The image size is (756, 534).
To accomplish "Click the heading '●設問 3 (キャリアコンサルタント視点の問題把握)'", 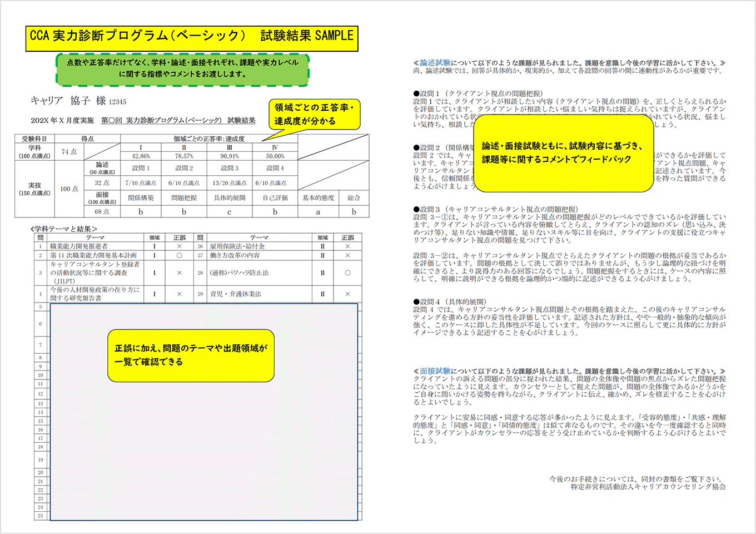I will click(496, 209).
